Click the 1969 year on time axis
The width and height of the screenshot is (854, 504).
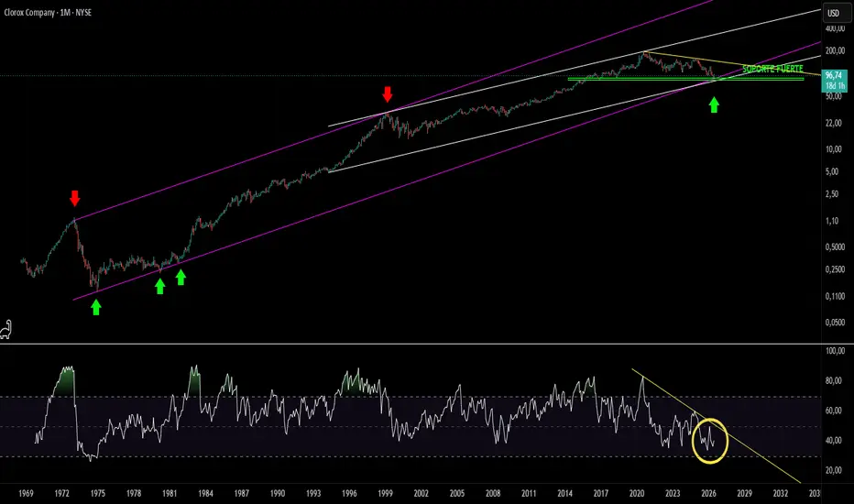pyautogui.click(x=26, y=494)
